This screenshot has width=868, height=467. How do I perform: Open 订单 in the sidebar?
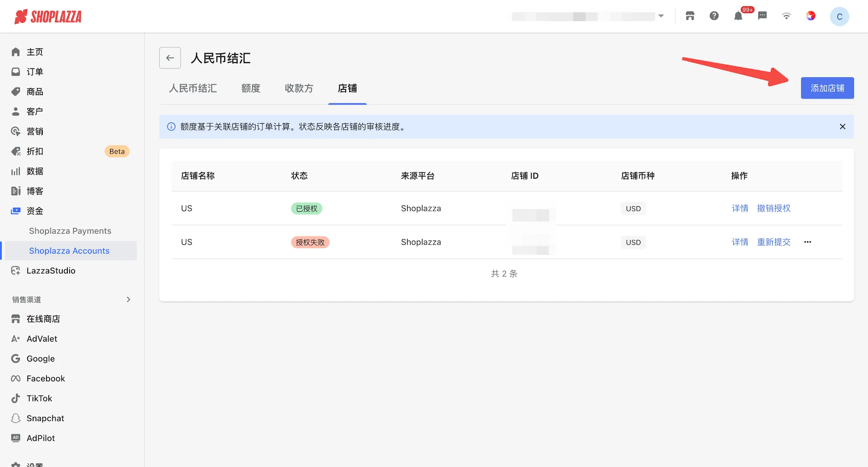click(x=35, y=72)
